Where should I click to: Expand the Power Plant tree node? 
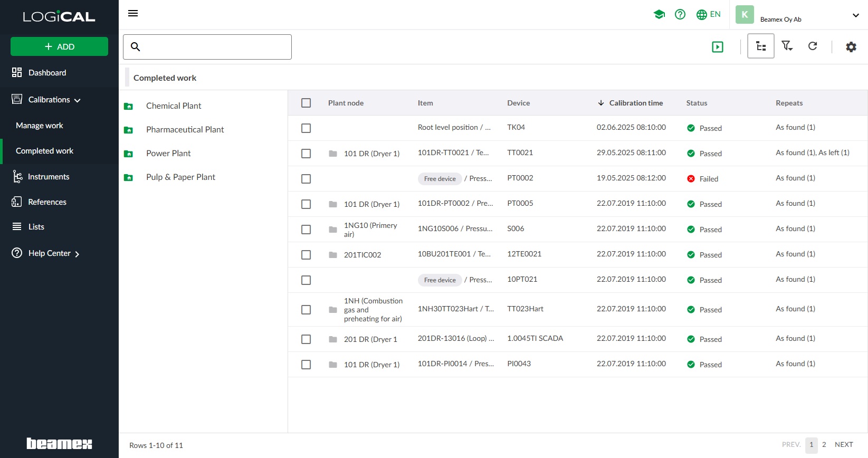[x=168, y=153]
